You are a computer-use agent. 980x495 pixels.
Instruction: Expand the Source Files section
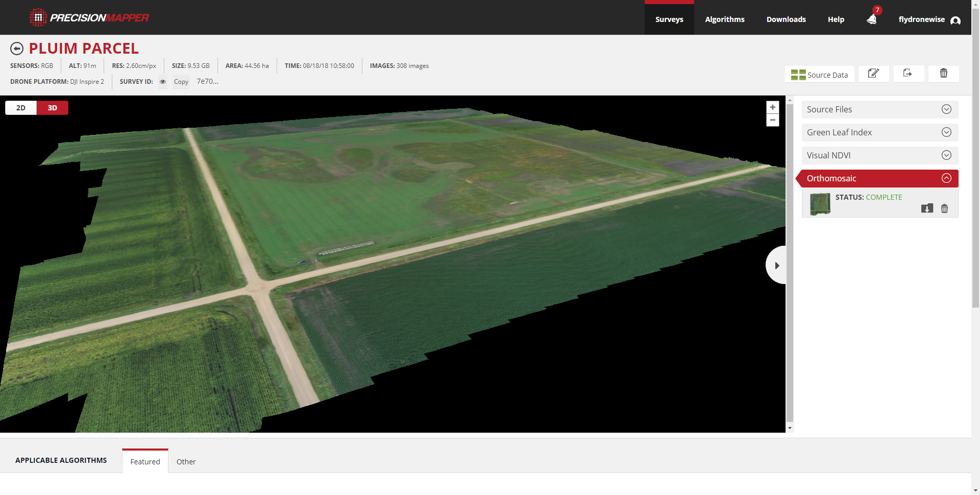coord(880,109)
